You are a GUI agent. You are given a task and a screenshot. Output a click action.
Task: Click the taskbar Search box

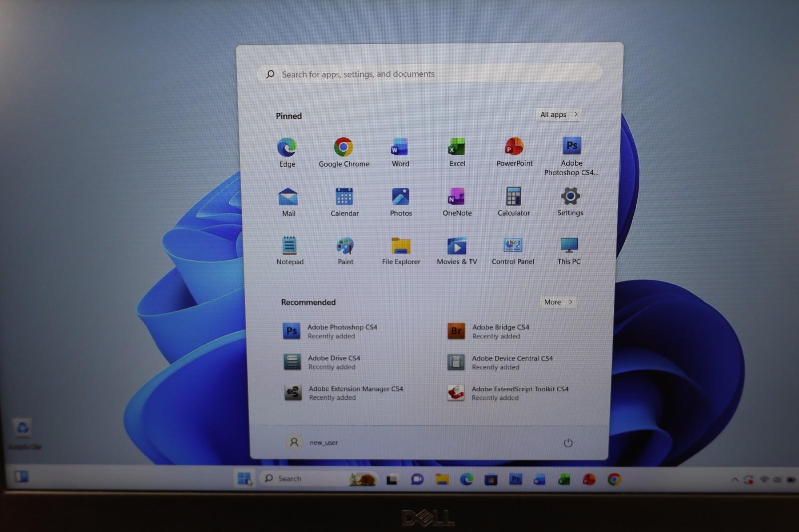319,479
